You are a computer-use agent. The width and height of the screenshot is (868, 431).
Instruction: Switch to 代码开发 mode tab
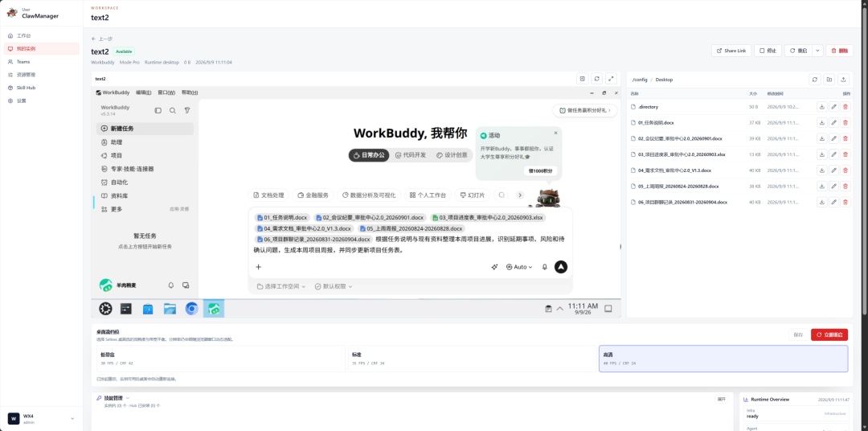(x=410, y=155)
